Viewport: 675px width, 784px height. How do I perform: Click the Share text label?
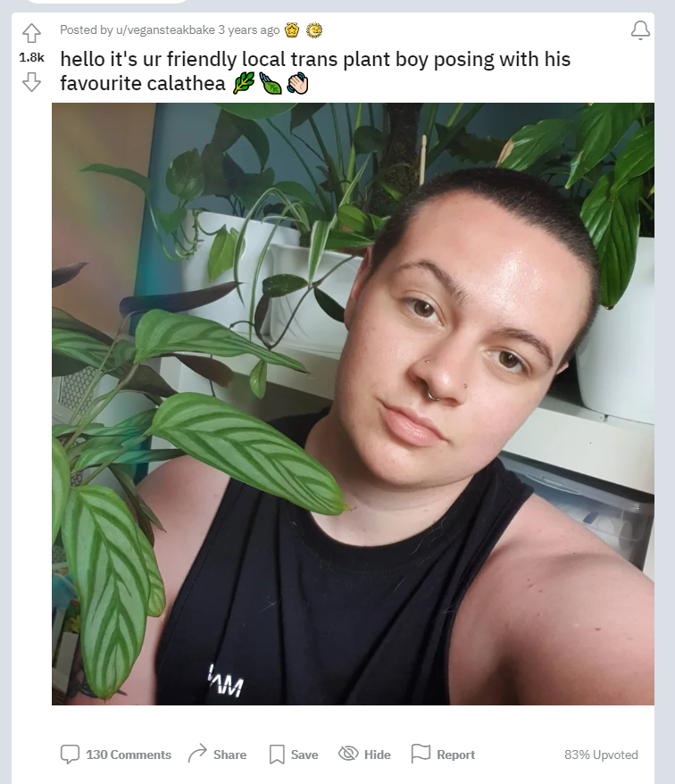click(x=229, y=755)
